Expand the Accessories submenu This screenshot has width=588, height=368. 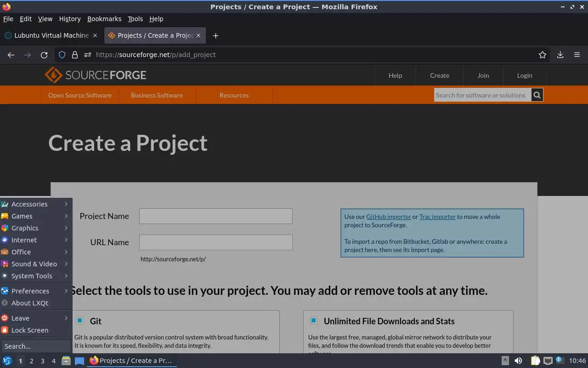(x=36, y=204)
